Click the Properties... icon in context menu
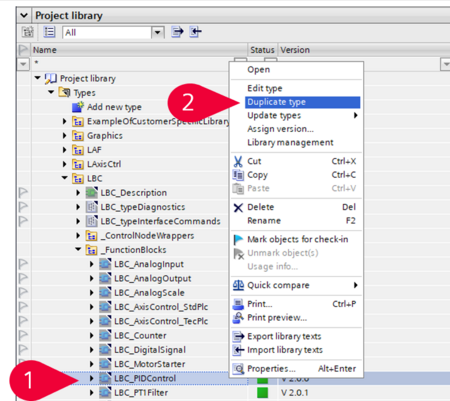Image resolution: width=450 pixels, height=401 pixels. pyautogui.click(x=238, y=369)
